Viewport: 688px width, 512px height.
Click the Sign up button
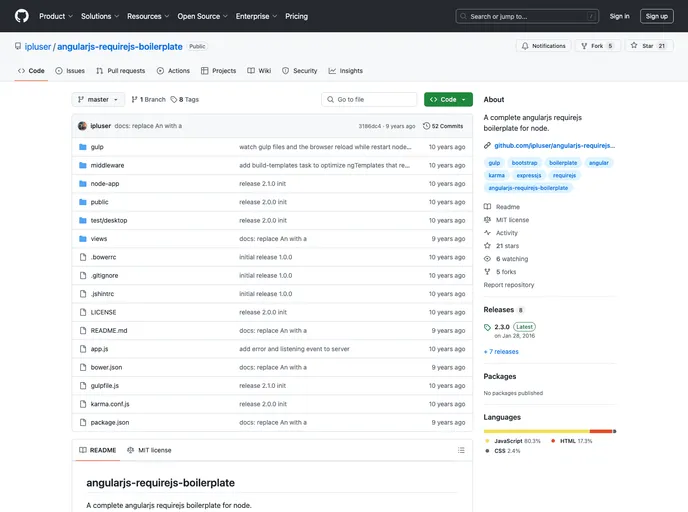click(656, 16)
